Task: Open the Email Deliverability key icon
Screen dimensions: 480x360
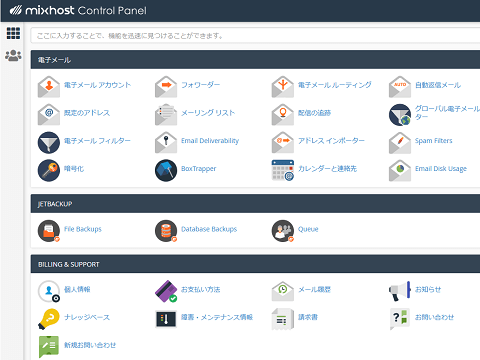Action: tap(166, 142)
